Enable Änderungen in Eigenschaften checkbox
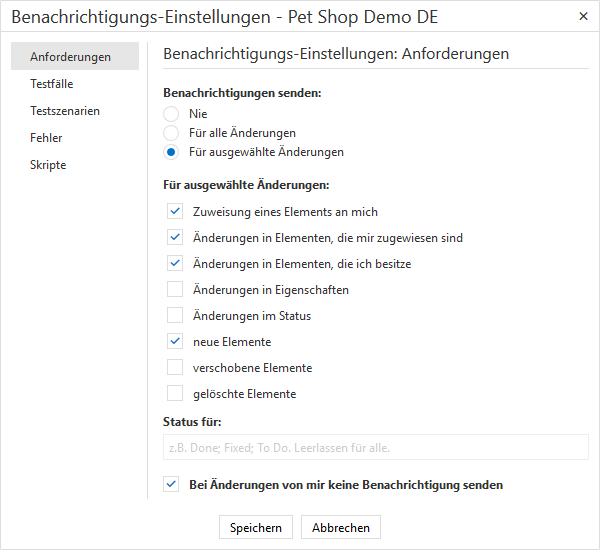This screenshot has width=600, height=550. pos(175,290)
